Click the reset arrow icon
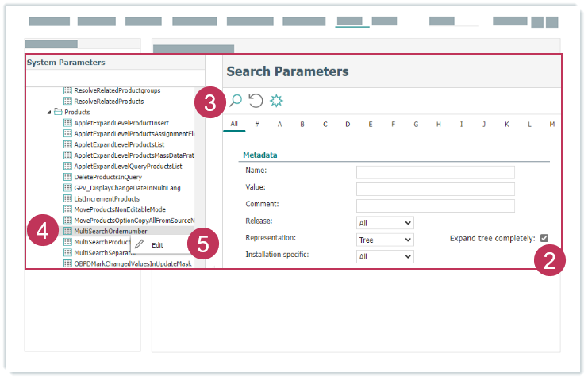The image size is (588, 380). pyautogui.click(x=256, y=101)
